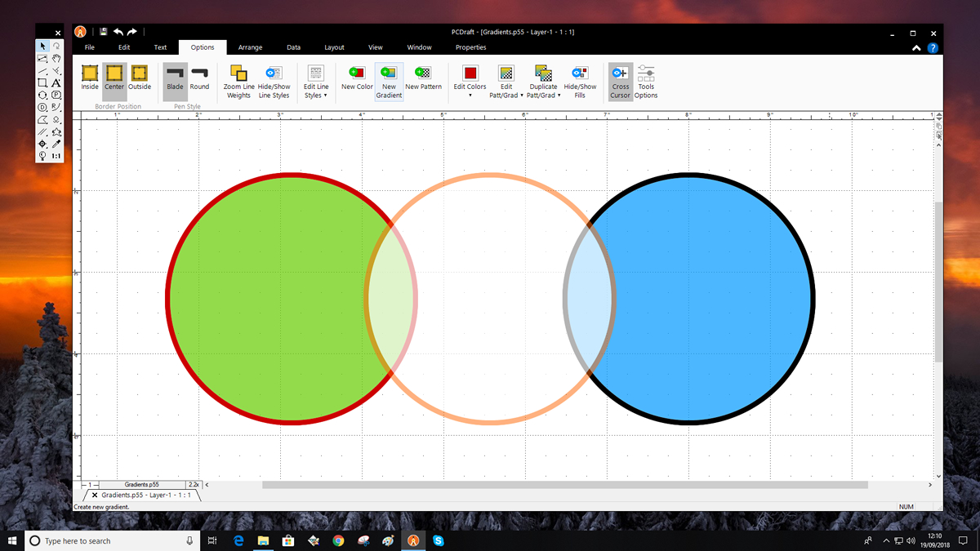Click the save disk icon in title bar
Viewport: 980px width, 551px height.
pyautogui.click(x=104, y=32)
